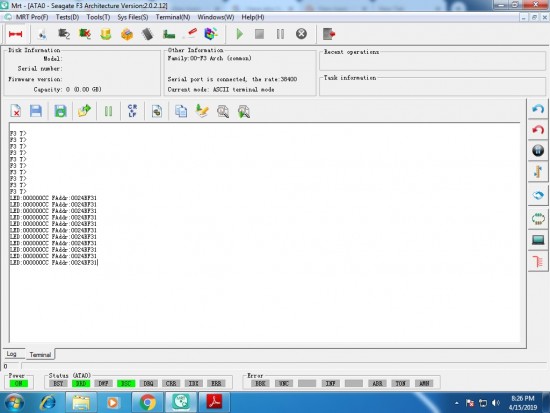Click inside the terminal output text area
The width and height of the screenshot is (550, 413).
[264, 232]
